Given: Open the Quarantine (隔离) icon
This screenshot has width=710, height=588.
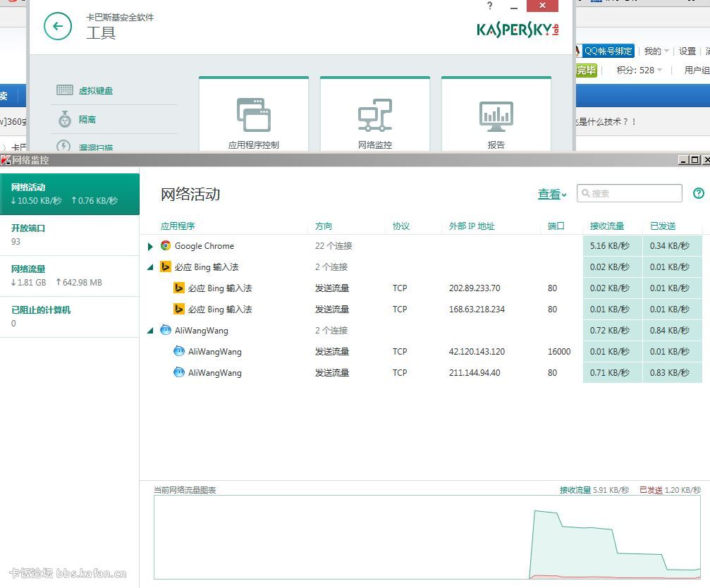Looking at the screenshot, I should tap(65, 119).
